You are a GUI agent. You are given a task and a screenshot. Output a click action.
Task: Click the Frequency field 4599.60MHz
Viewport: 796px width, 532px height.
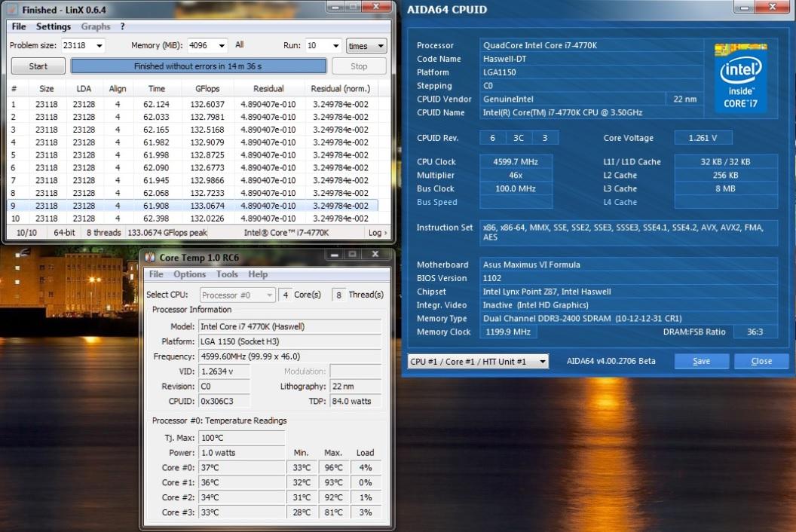289,356
